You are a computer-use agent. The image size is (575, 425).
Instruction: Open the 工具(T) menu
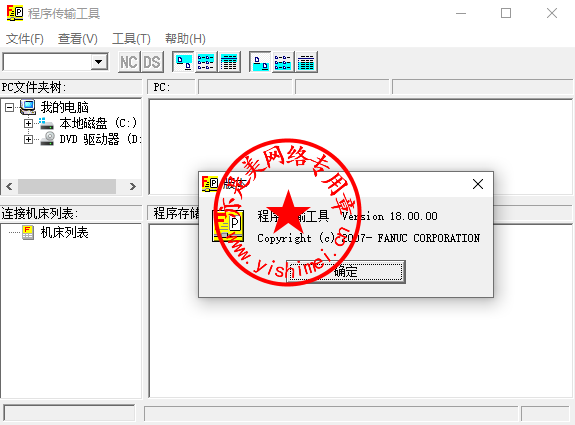[x=131, y=39]
